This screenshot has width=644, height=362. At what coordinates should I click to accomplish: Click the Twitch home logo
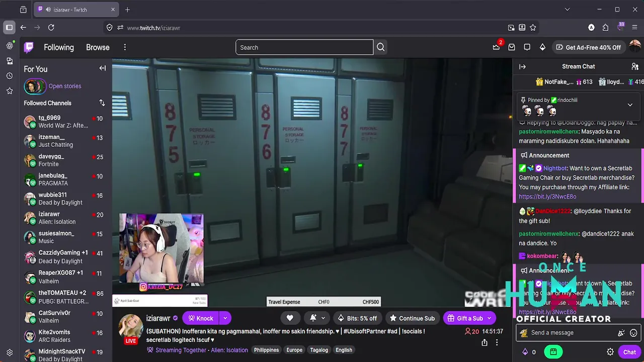(29, 47)
